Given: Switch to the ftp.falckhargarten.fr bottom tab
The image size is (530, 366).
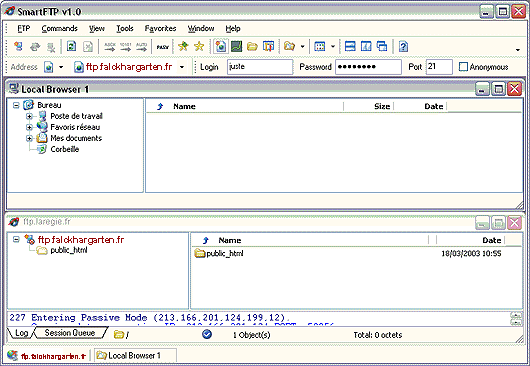Looking at the screenshot, I should (x=47, y=356).
